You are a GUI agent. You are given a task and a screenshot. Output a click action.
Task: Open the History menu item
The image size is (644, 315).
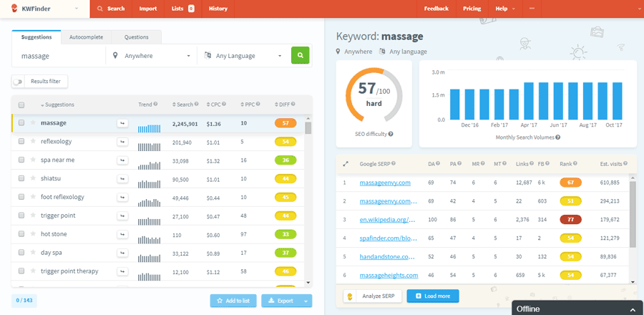click(218, 9)
